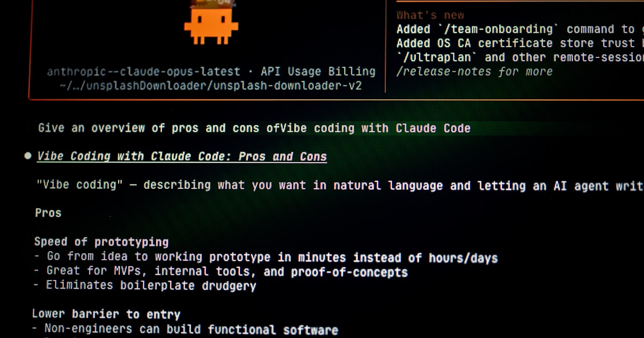Click the 'anthropic--claude-opus-latest · API Usage Billing' line
644x338 pixels.
click(211, 71)
